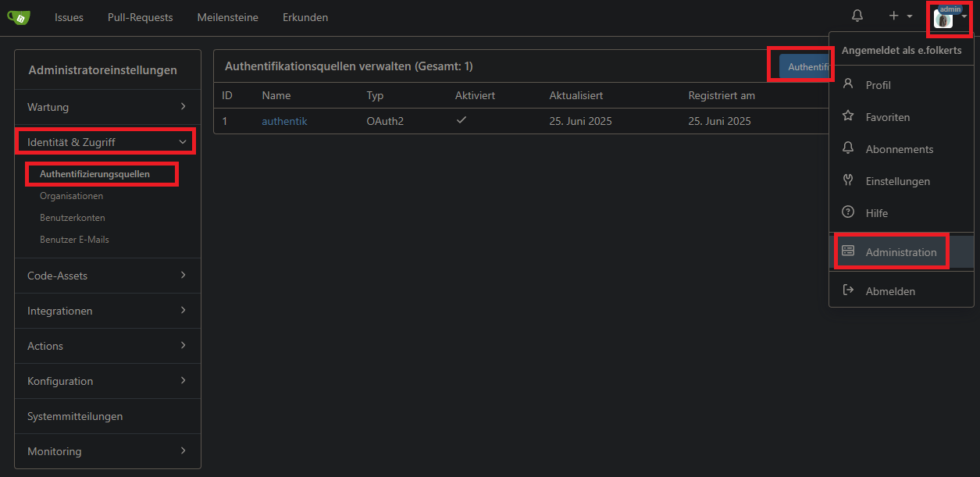The height and width of the screenshot is (477, 980).
Task: Open the authentik authentication source link
Action: tap(284, 121)
